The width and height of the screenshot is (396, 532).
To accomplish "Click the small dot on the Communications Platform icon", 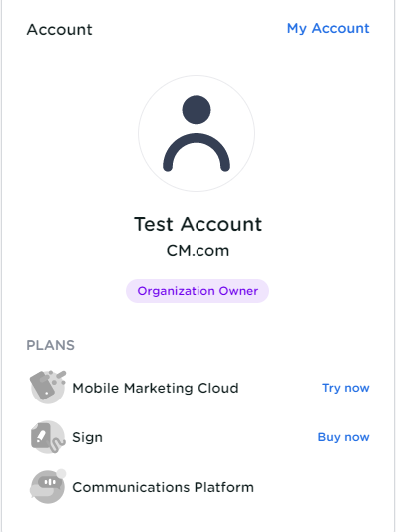I will pos(61,473).
